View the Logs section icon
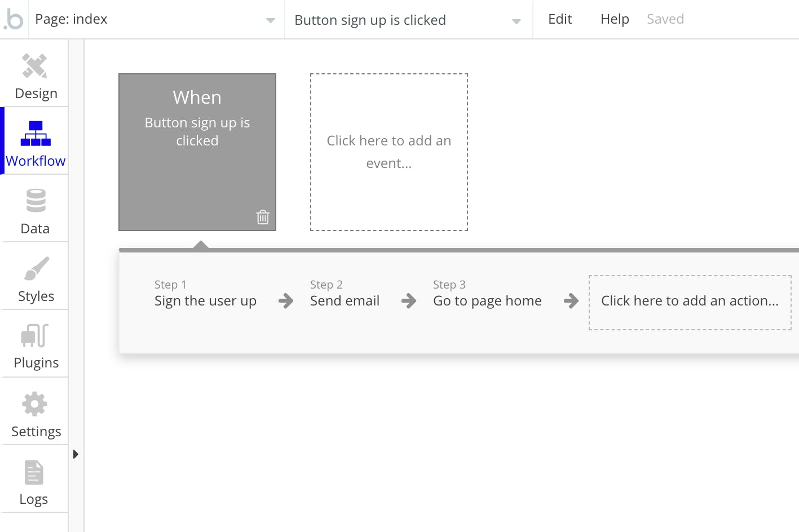The width and height of the screenshot is (799, 532). (x=34, y=472)
